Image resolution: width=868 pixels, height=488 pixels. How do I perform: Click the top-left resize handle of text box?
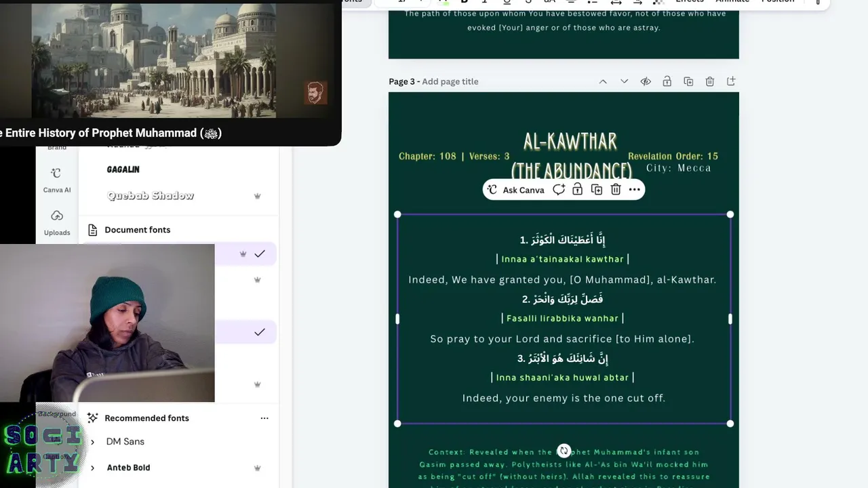pos(397,214)
